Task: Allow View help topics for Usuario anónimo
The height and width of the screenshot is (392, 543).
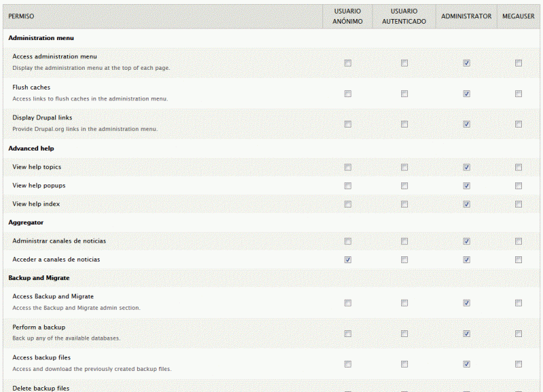Action: pyautogui.click(x=348, y=167)
